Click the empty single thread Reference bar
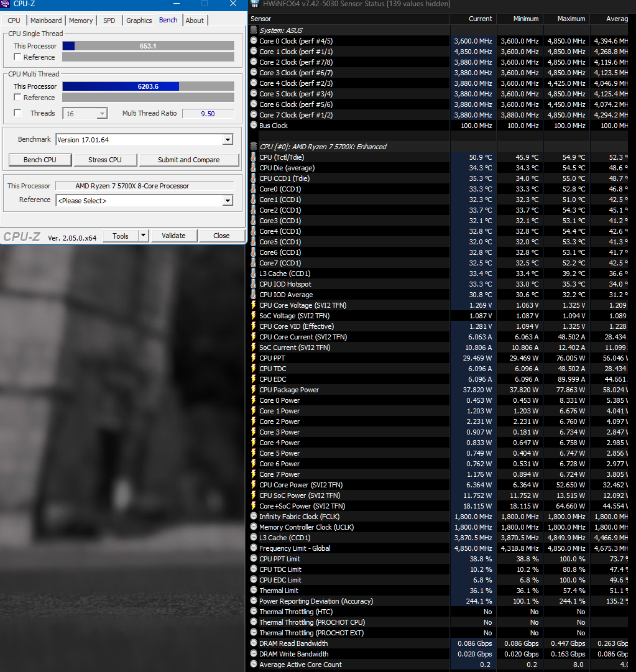 (x=149, y=57)
